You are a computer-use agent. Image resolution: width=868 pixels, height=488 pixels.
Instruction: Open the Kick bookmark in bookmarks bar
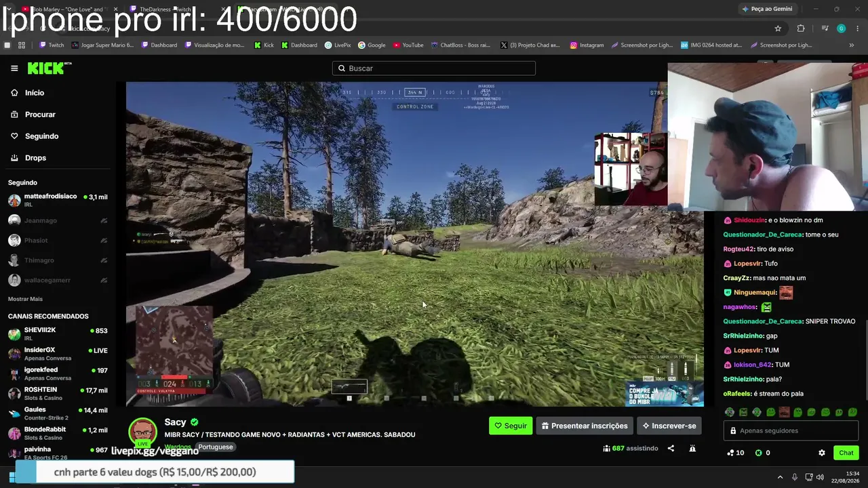click(x=264, y=45)
